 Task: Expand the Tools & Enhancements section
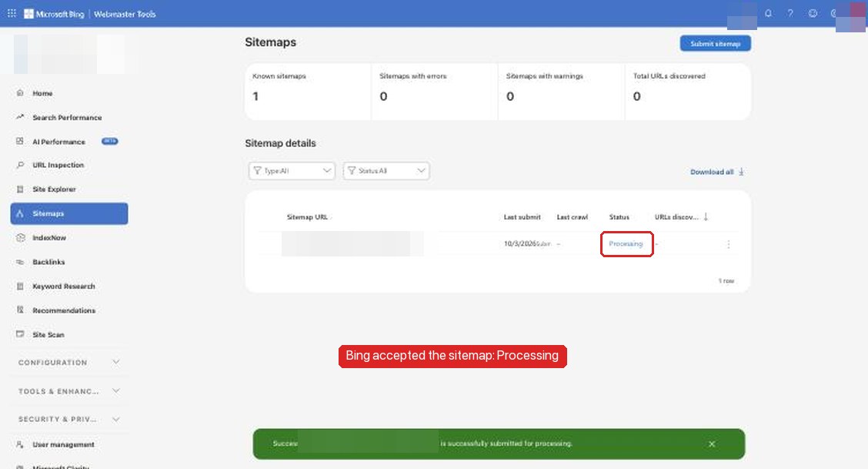69,391
